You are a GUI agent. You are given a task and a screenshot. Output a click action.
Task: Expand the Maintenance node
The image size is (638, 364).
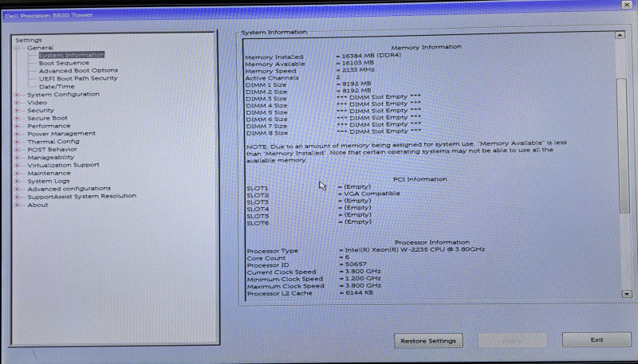[x=17, y=174]
